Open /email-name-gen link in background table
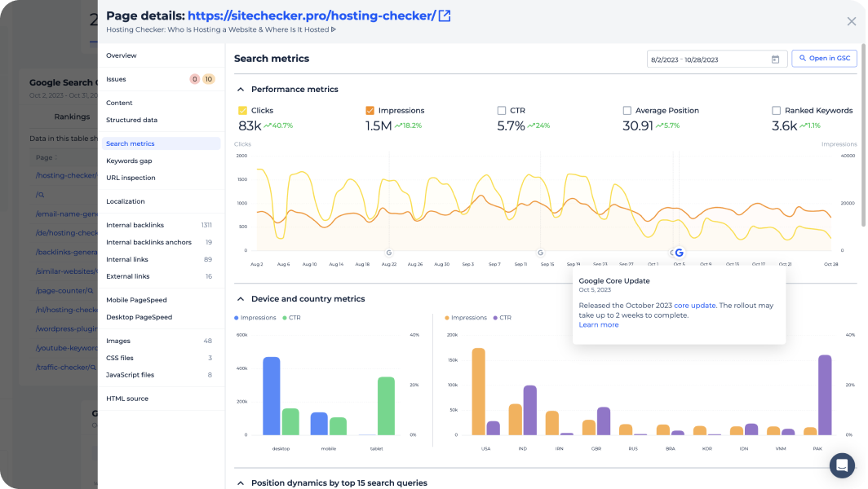Image resolution: width=868 pixels, height=489 pixels. 66,214
